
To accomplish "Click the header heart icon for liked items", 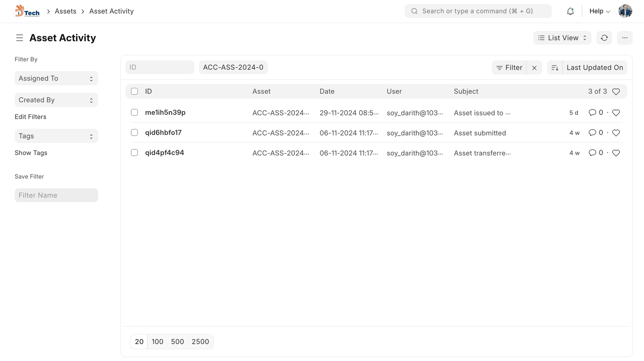I will click(616, 92).
